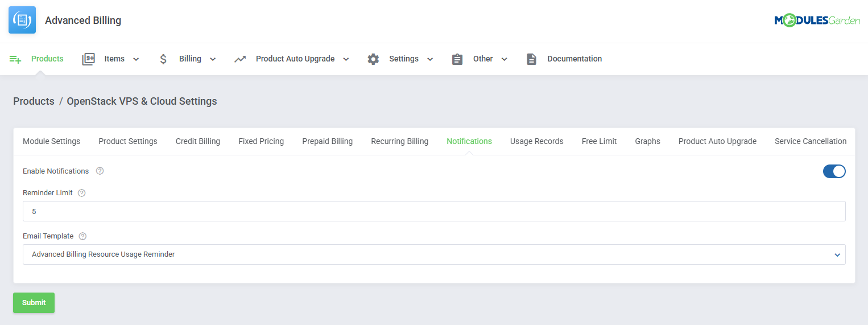Click the Settings gear icon
The height and width of the screenshot is (325, 868).
[x=373, y=59]
